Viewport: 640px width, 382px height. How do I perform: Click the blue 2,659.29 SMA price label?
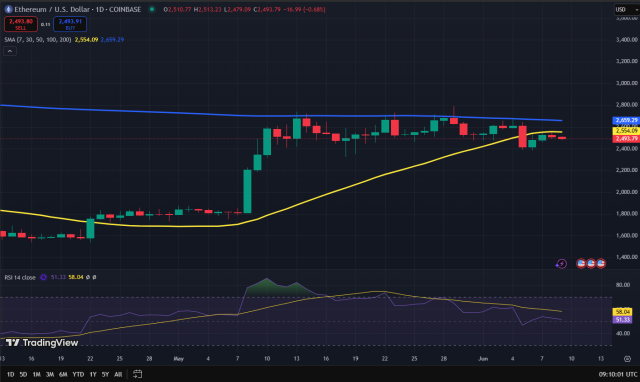(626, 120)
